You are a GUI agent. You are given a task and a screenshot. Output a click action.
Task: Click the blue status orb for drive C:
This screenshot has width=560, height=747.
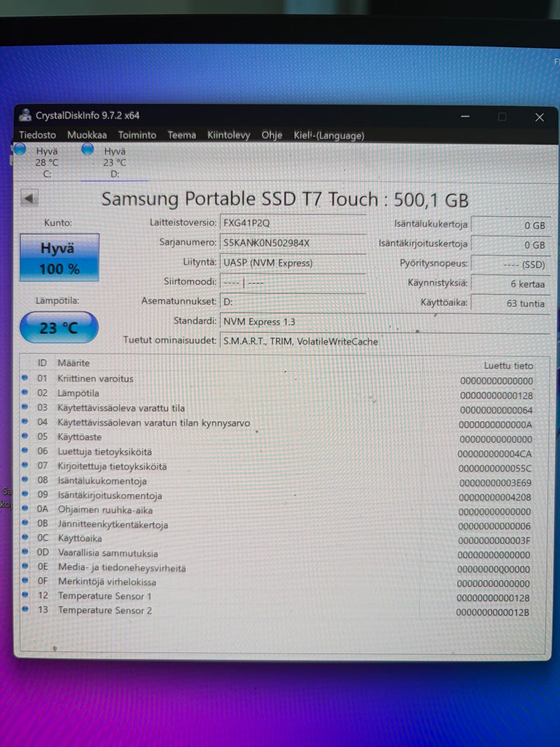(20, 149)
